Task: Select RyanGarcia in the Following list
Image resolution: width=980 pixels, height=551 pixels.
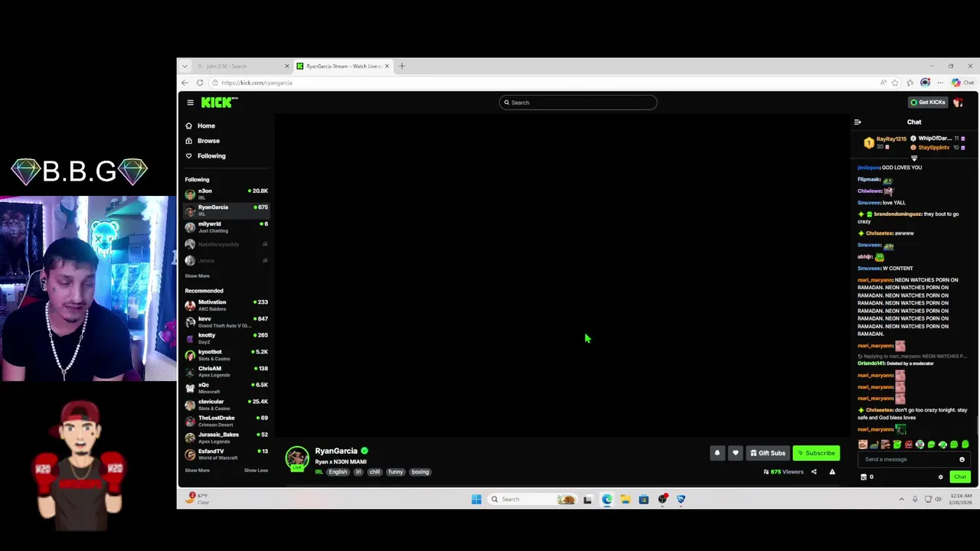Action: 227,210
